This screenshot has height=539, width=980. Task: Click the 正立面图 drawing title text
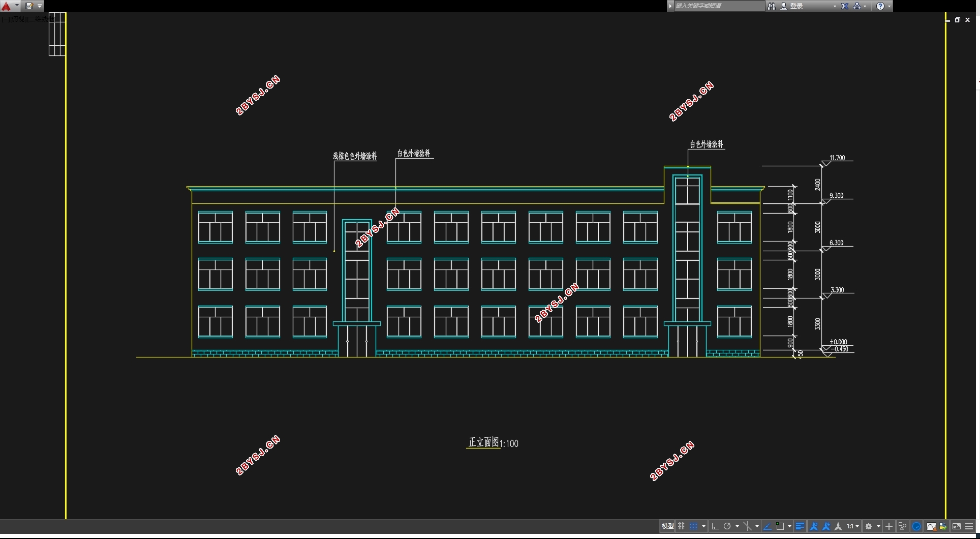pos(483,442)
